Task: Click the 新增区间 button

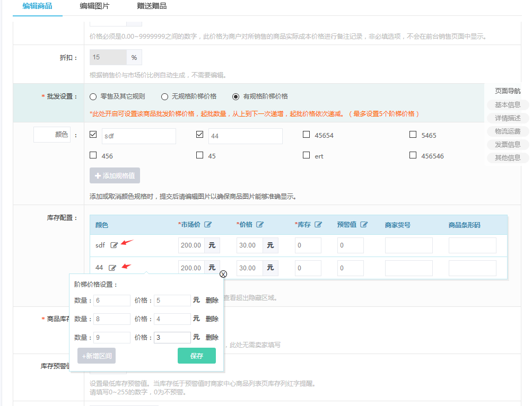Action: pos(97,356)
